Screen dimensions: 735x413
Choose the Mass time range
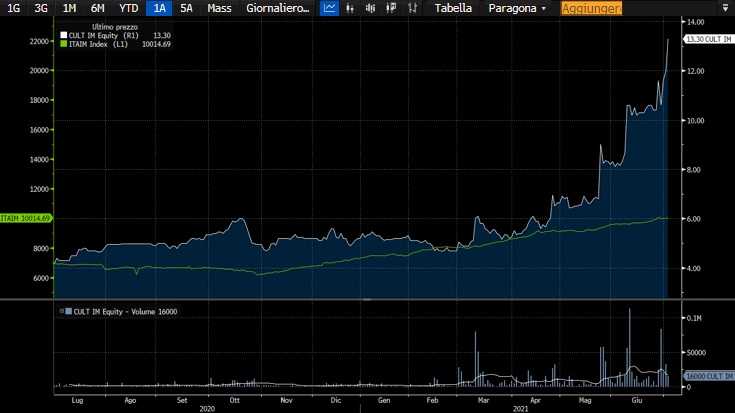(x=219, y=8)
